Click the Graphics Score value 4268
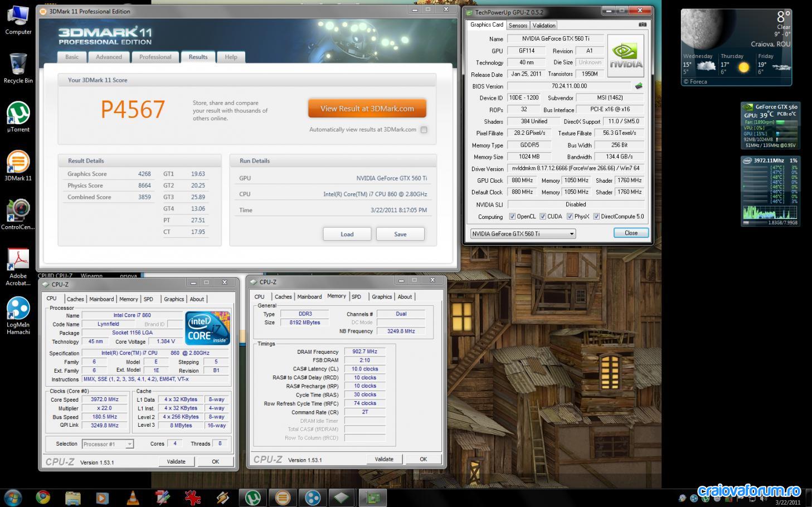Viewport: 812px width, 507px height. click(144, 174)
